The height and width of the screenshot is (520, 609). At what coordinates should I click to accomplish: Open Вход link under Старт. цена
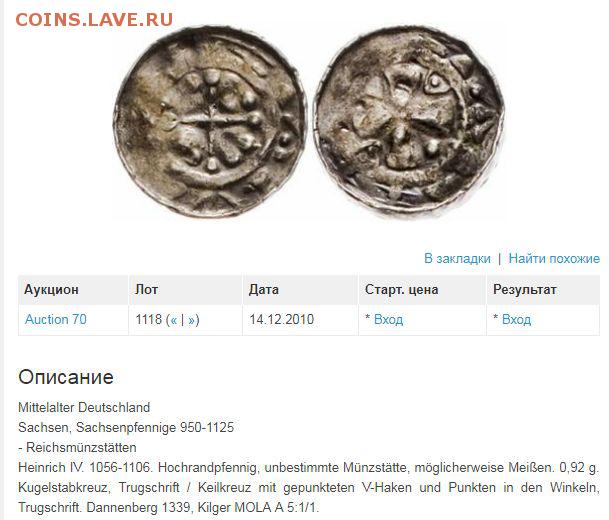tap(388, 320)
